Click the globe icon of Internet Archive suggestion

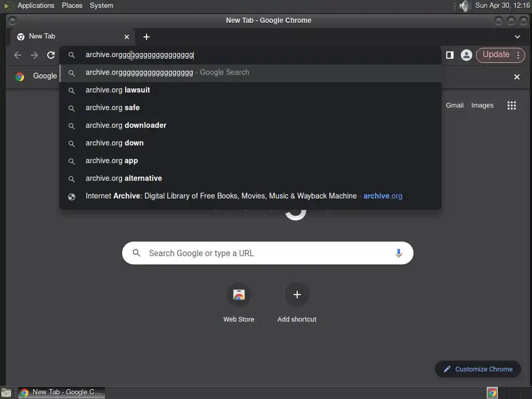click(72, 196)
